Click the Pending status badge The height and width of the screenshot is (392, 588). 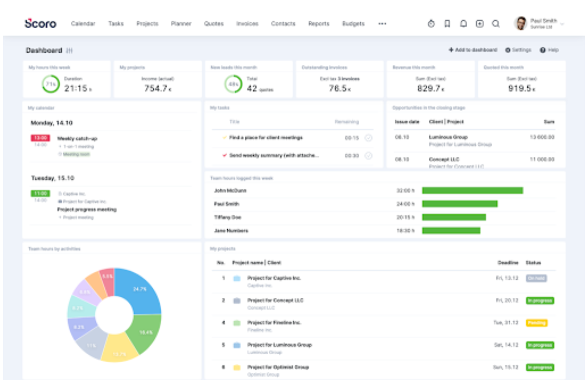coord(536,323)
